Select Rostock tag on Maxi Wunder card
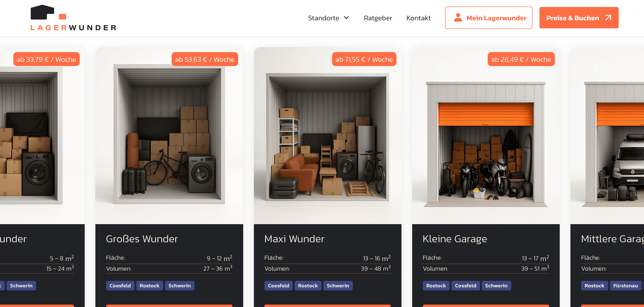This screenshot has height=307, width=644. (308, 285)
